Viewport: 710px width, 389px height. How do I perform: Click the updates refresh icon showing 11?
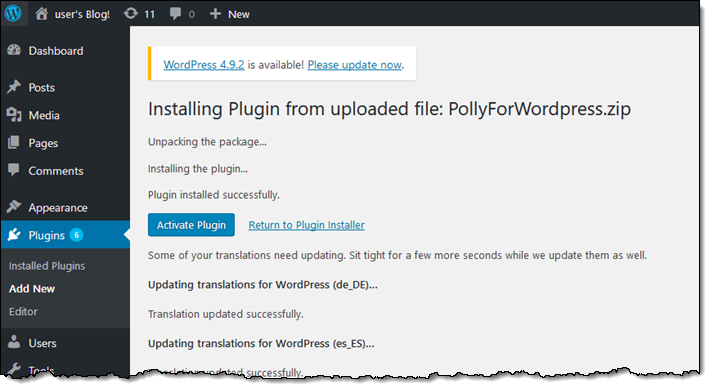(131, 14)
